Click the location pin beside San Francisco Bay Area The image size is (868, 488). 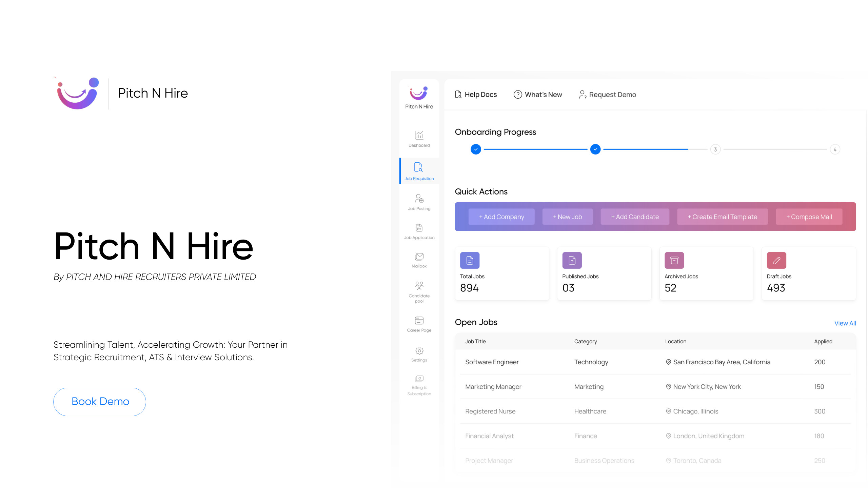pos(668,362)
